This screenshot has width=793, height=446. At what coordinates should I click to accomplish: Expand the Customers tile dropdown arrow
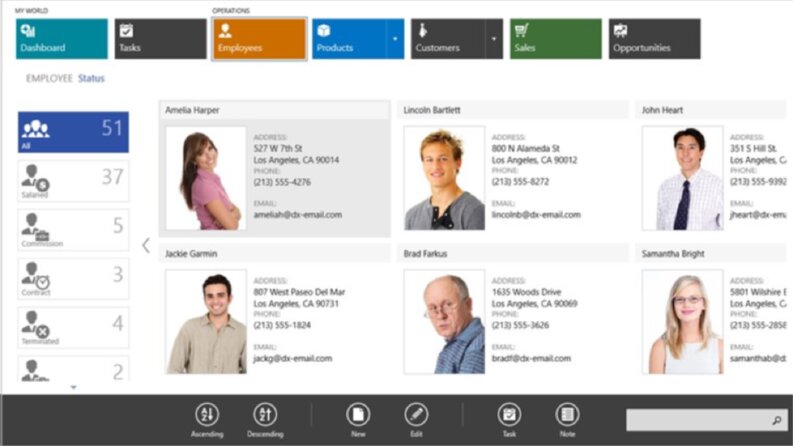tap(494, 39)
